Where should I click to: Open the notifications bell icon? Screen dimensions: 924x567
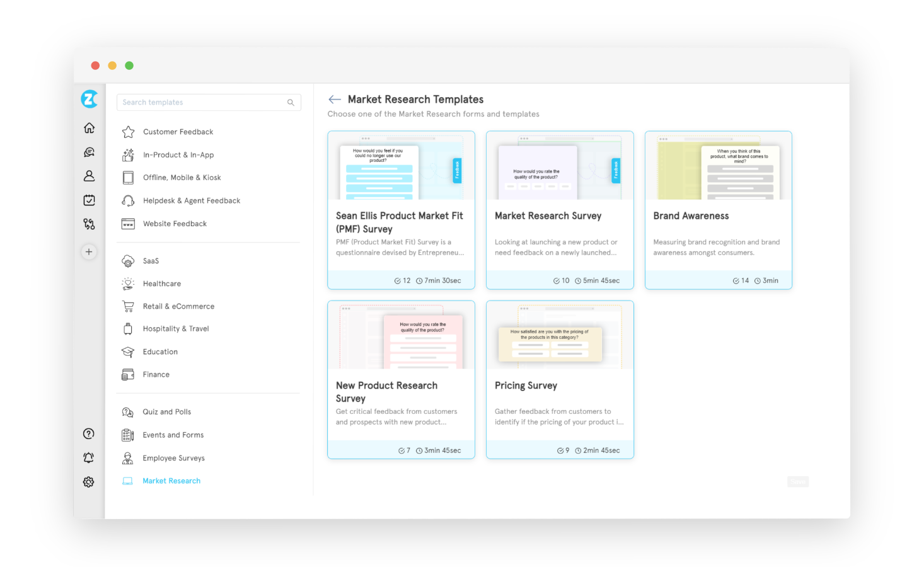coord(88,457)
